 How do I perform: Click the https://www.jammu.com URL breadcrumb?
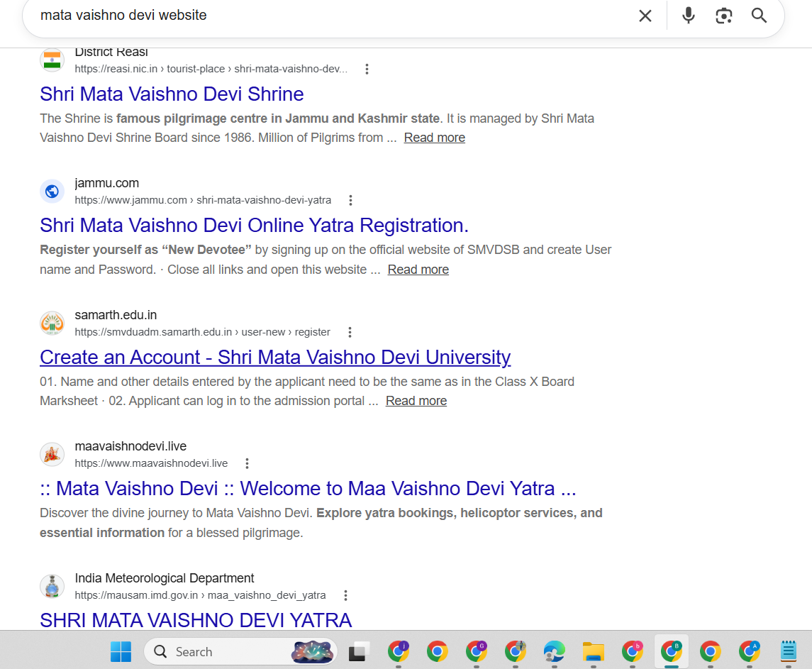[x=203, y=200]
